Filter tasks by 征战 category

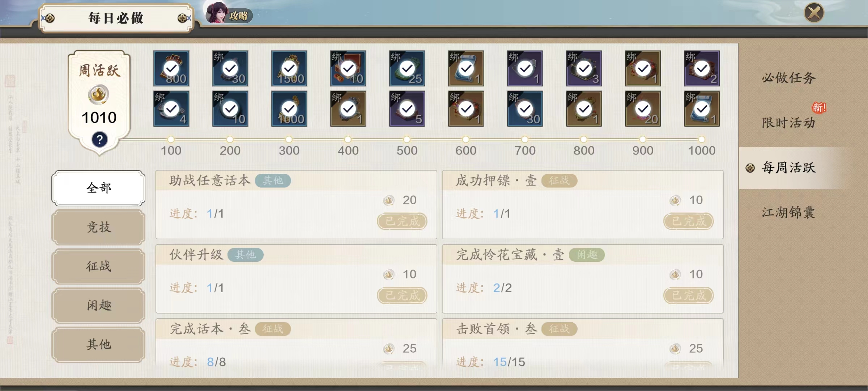point(98,266)
